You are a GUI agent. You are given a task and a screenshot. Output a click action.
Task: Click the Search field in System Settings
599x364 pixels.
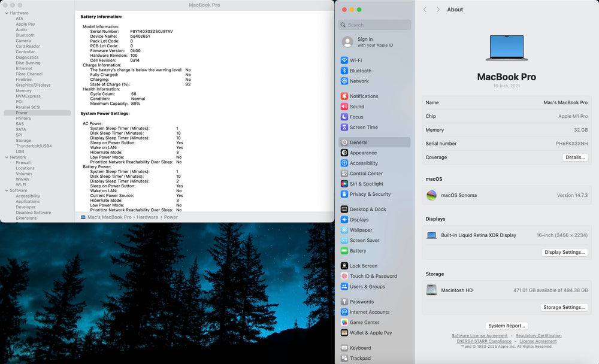point(374,25)
